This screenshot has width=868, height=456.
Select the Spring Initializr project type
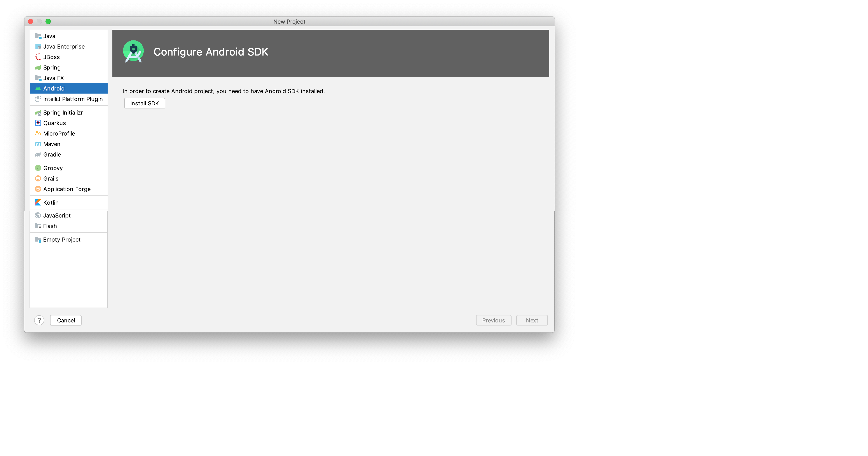(63, 112)
